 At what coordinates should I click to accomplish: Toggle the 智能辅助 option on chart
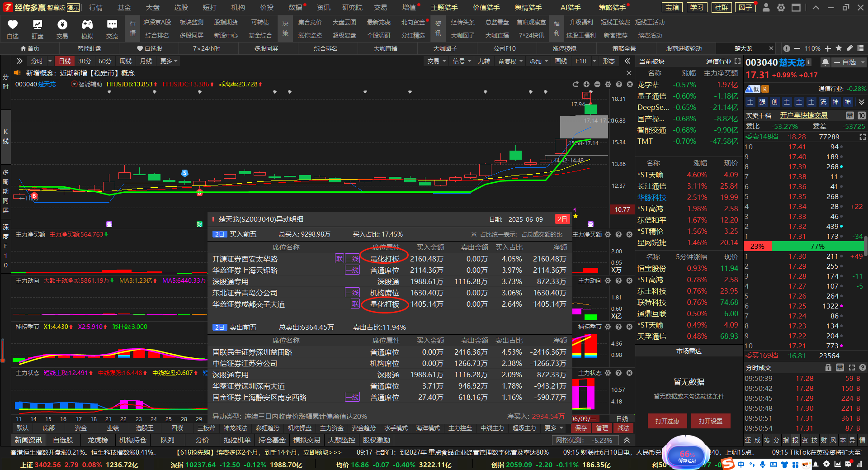click(87, 84)
